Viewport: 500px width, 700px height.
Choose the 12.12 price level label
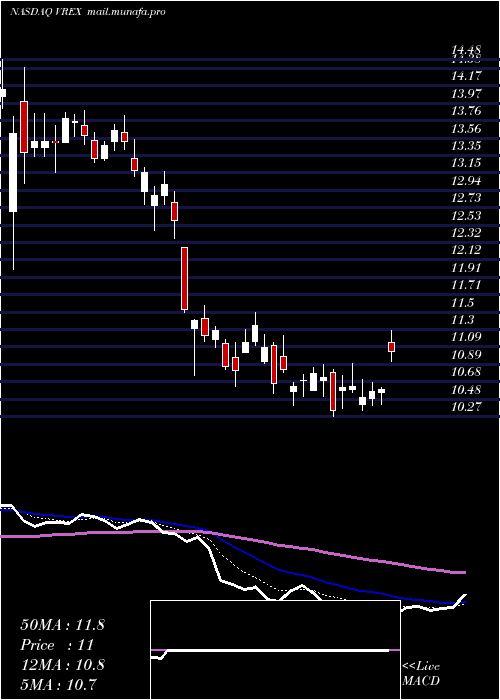(466, 250)
